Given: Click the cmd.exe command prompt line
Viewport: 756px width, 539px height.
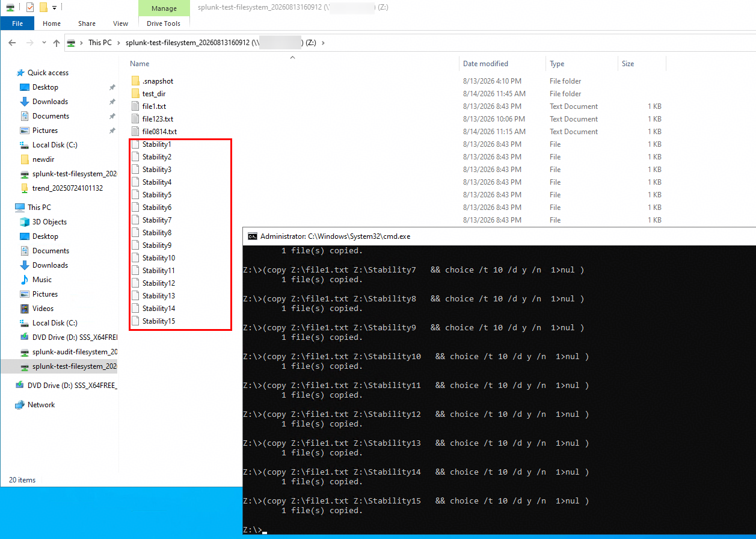Looking at the screenshot, I should click(x=254, y=530).
